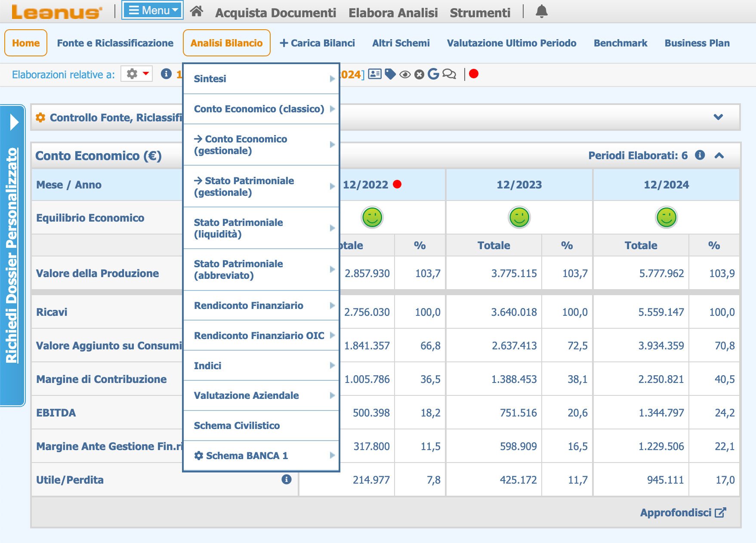The height and width of the screenshot is (543, 756).
Task: Toggle the eye visibility icon
Action: coord(405,74)
